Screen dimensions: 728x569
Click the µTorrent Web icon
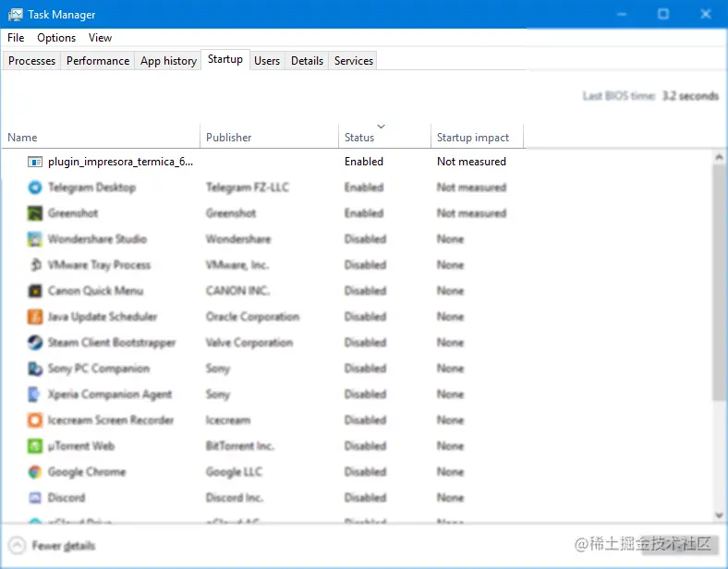(x=35, y=446)
